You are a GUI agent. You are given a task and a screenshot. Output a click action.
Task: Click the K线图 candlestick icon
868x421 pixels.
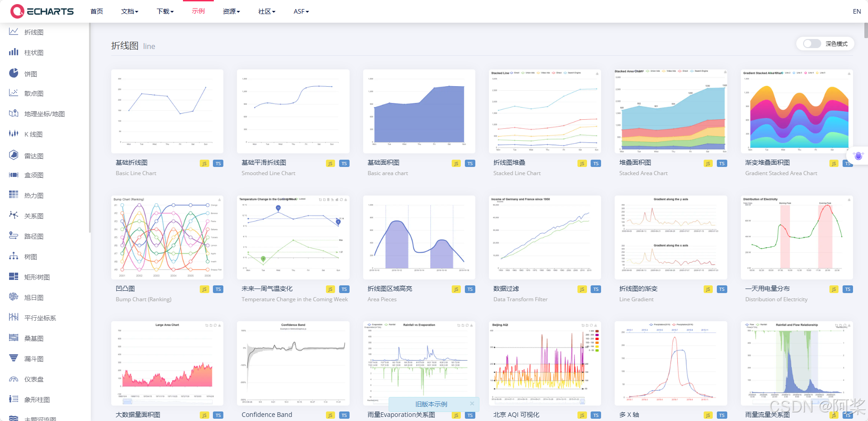point(14,134)
